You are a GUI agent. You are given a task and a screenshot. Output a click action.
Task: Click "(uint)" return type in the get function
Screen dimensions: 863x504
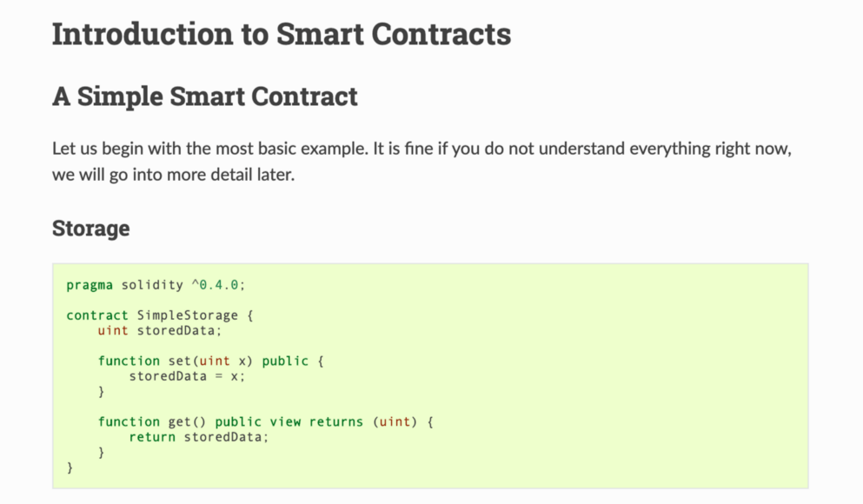[395, 421]
